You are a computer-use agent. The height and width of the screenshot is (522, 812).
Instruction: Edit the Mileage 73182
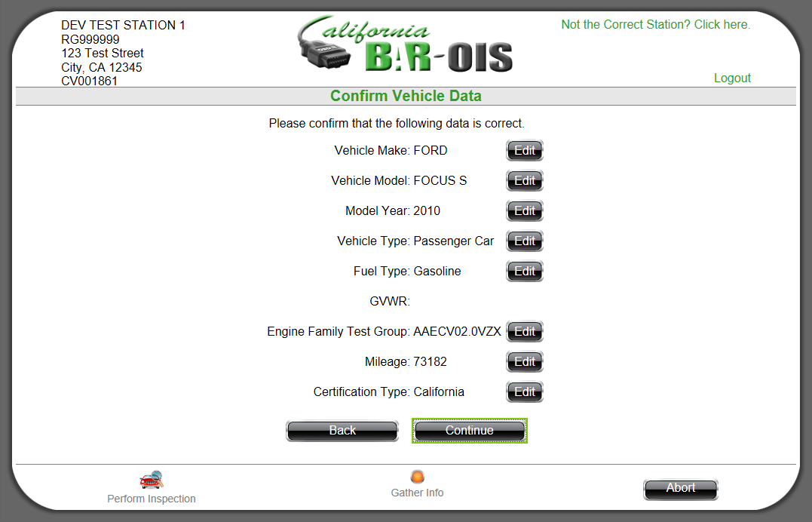525,362
